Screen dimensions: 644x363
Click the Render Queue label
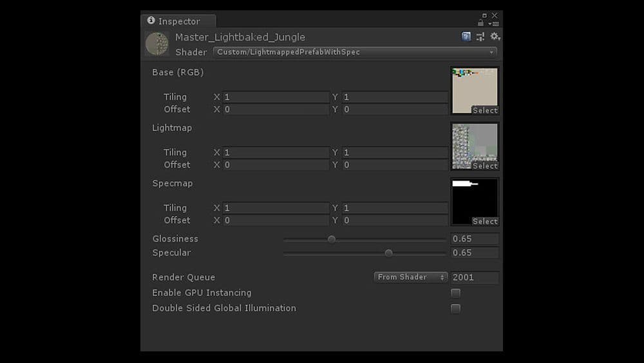point(184,277)
